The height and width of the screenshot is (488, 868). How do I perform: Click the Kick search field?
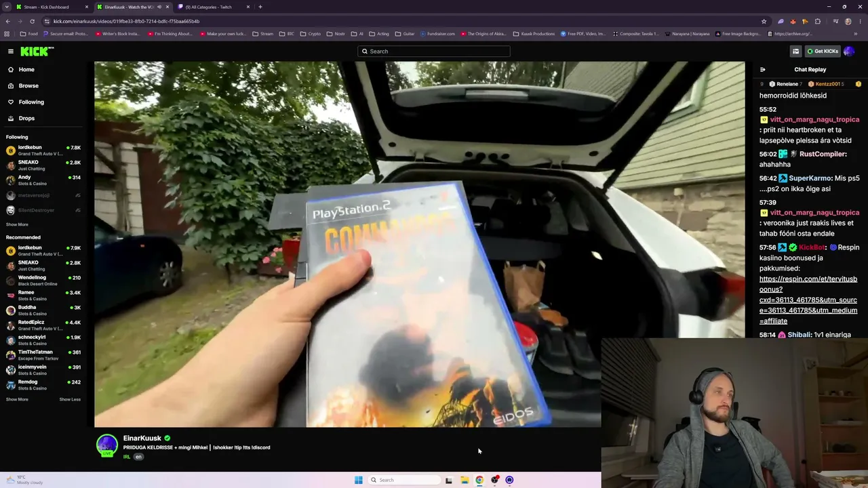pos(434,52)
